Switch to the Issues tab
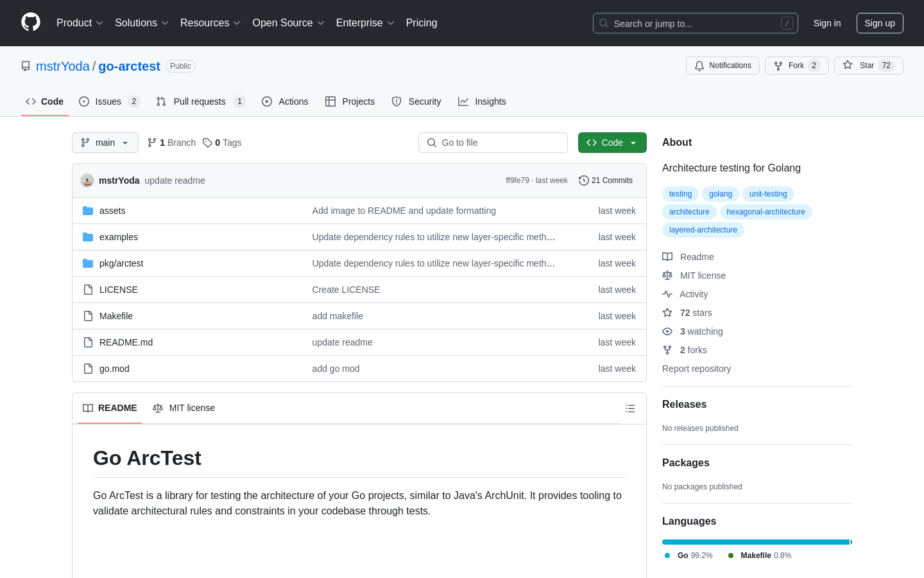Screen dimensions: 924x578 (x=109, y=101)
